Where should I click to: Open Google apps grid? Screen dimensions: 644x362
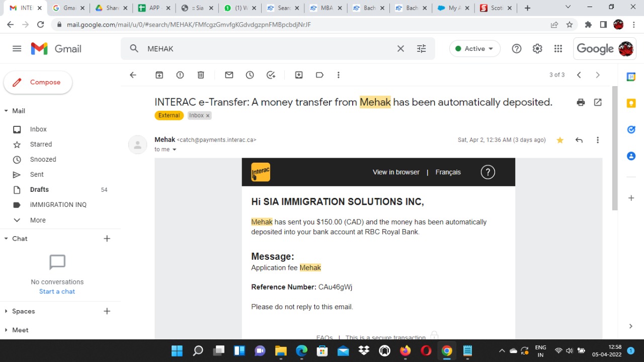[x=558, y=49]
